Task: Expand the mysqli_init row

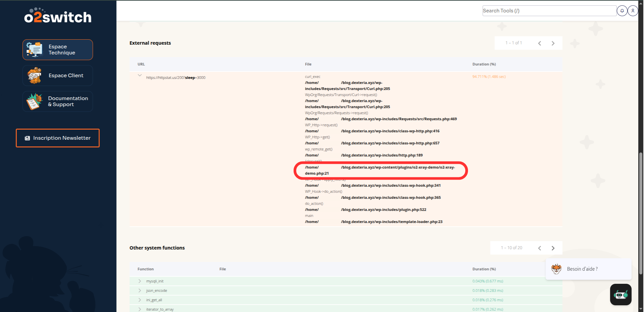Action: [140, 281]
